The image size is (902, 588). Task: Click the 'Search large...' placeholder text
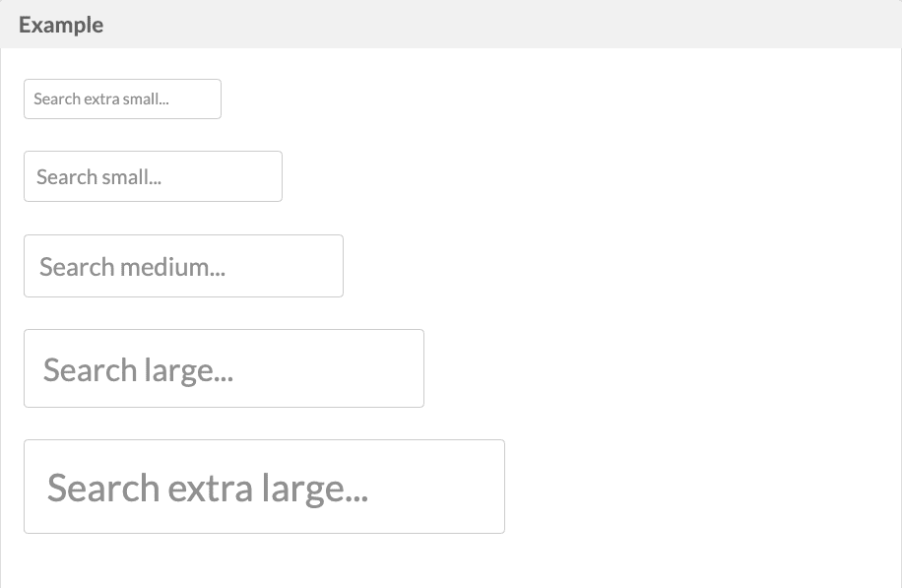pyautogui.click(x=138, y=370)
